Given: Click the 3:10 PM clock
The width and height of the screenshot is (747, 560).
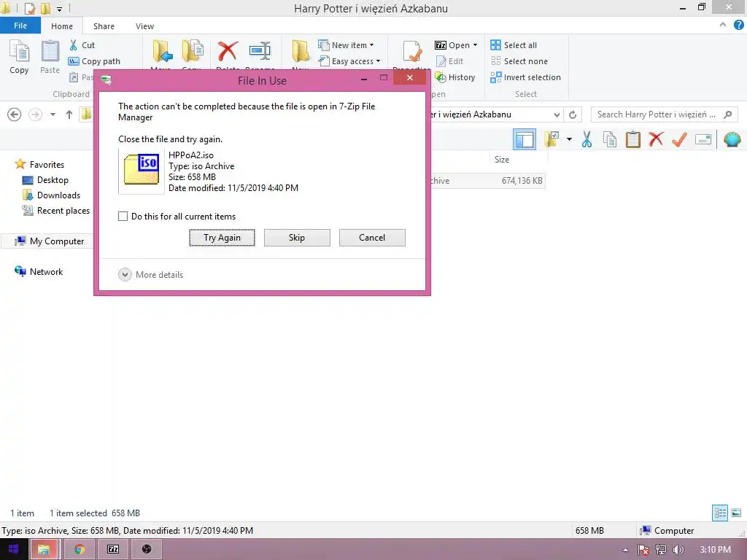Looking at the screenshot, I should [715, 550].
